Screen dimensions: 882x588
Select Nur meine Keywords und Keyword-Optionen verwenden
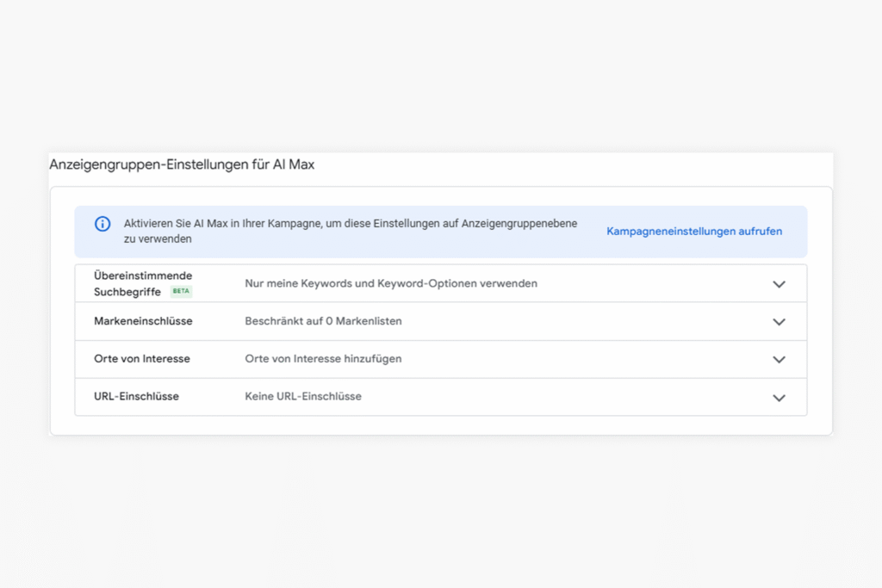click(390, 283)
